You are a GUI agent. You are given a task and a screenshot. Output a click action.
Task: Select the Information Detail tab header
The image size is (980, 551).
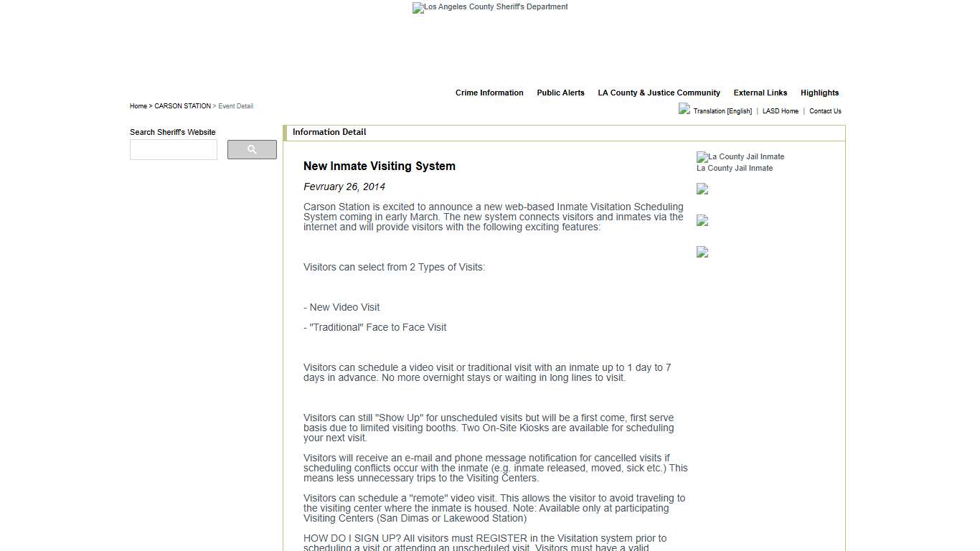[329, 132]
